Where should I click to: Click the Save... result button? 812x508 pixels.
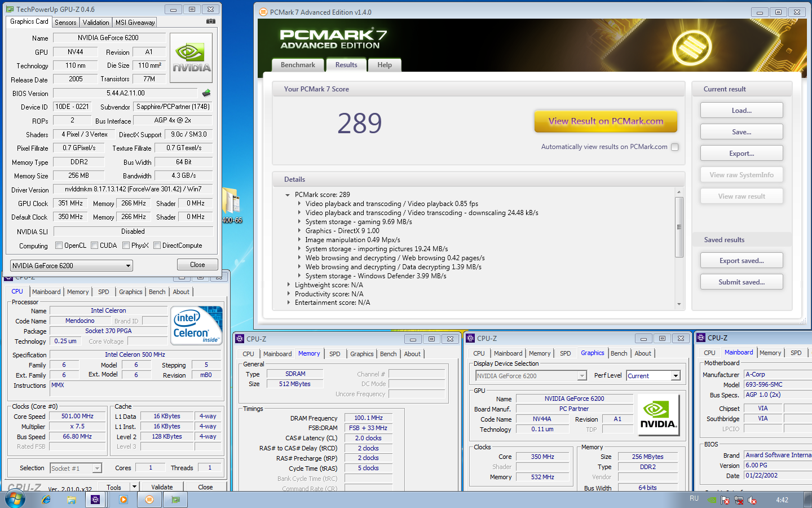(x=742, y=132)
